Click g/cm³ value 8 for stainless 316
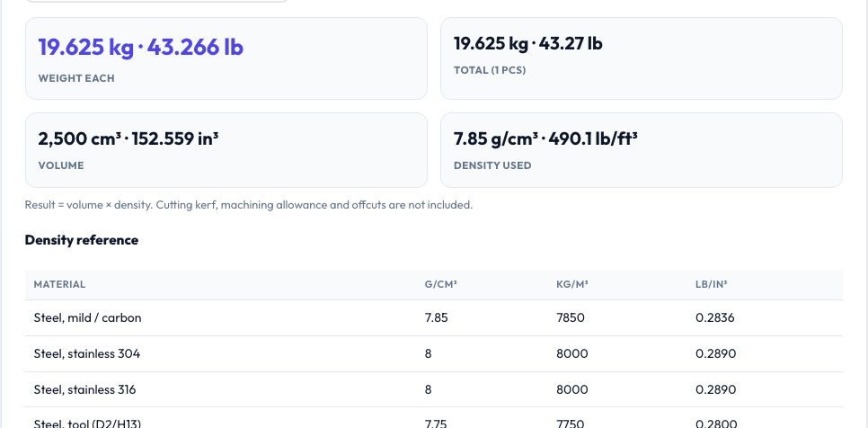 428,389
